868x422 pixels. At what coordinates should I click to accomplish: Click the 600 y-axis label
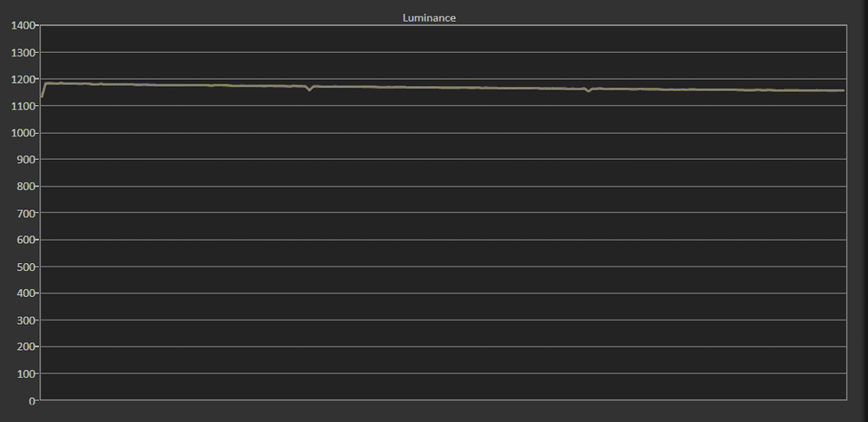tap(23, 241)
